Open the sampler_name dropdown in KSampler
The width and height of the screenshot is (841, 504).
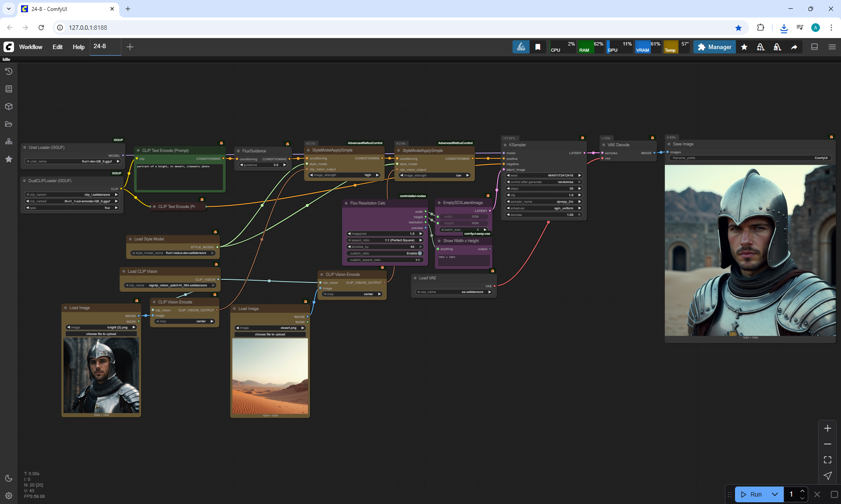[x=544, y=202]
